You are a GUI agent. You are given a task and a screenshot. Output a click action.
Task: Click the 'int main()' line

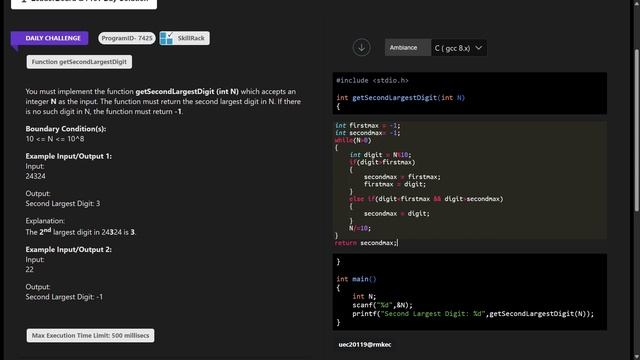coord(356,279)
